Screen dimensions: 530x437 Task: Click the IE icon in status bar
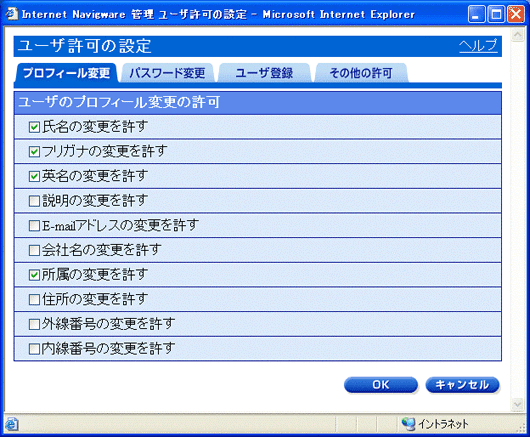click(12, 423)
